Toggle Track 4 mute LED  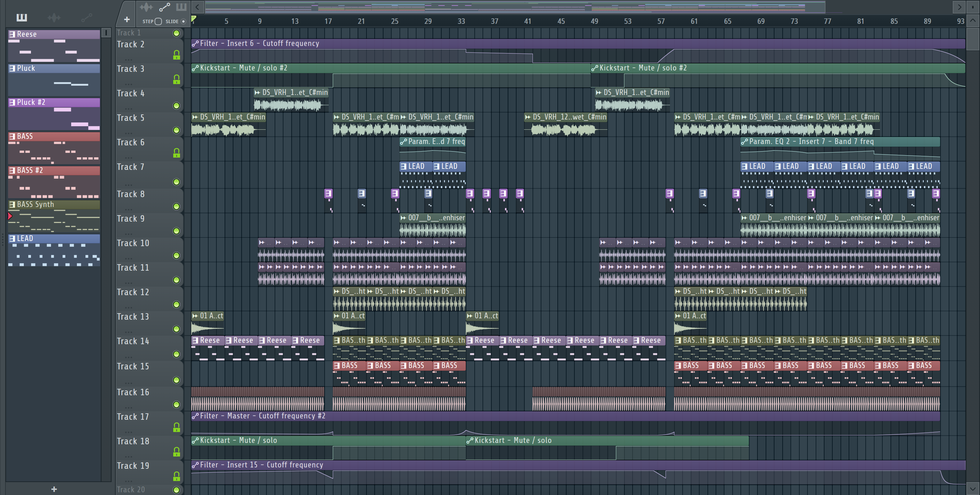tap(176, 106)
